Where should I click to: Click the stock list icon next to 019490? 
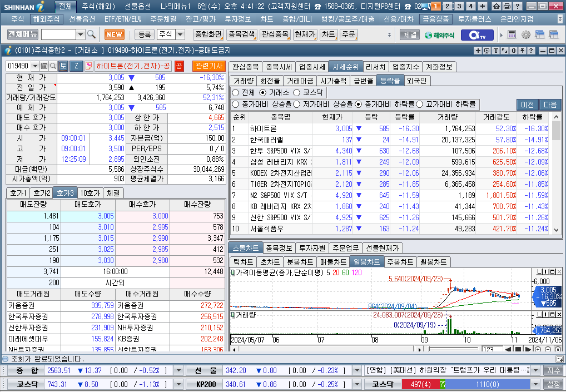point(44,66)
